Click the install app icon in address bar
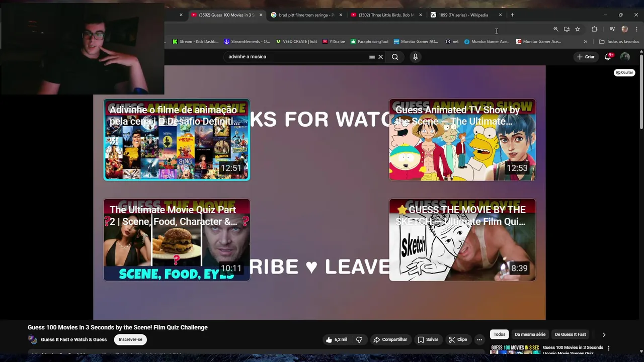 pos(567,29)
